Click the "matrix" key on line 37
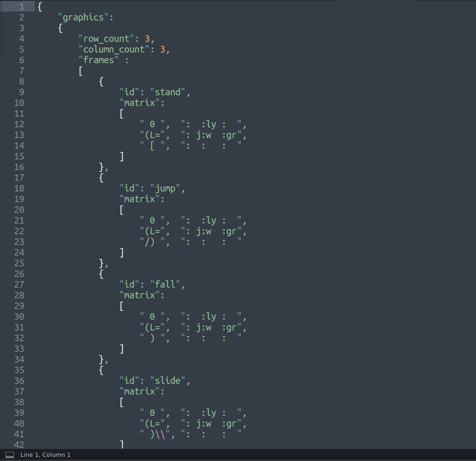This screenshot has width=476, height=461. (139, 391)
